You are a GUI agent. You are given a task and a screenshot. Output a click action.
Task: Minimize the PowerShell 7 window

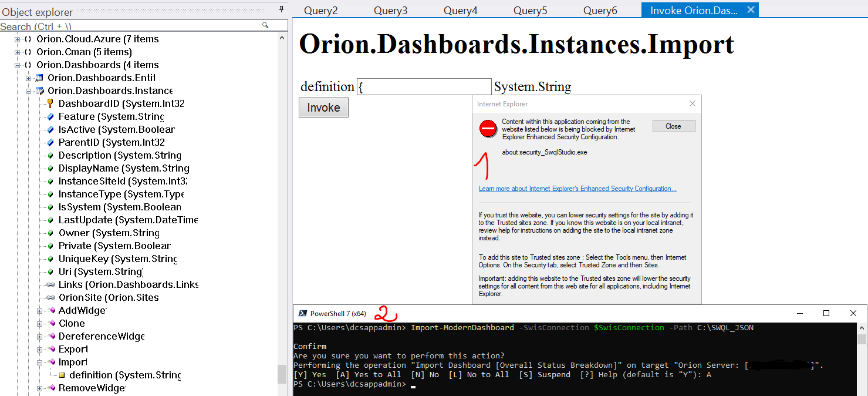tap(799, 313)
